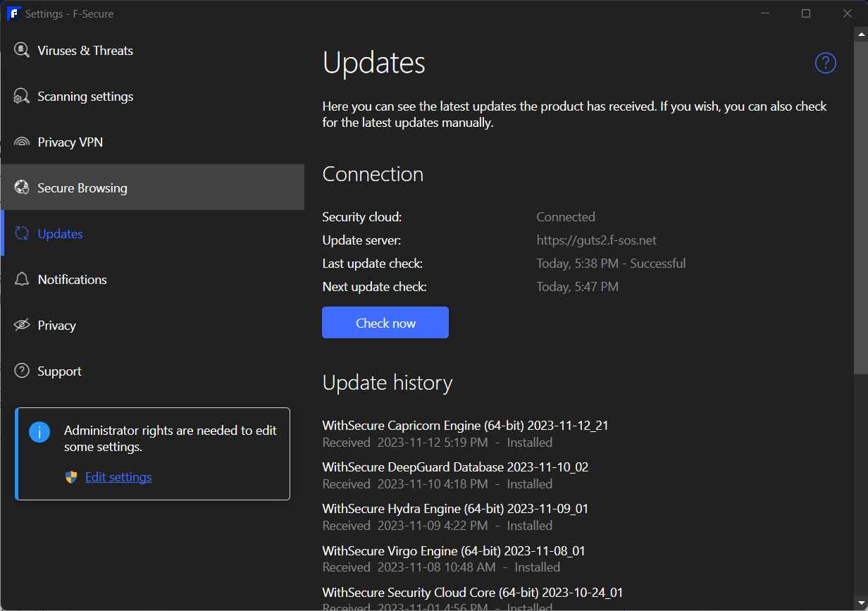Open the Privacy VPN page
The image size is (868, 611).
(x=152, y=142)
